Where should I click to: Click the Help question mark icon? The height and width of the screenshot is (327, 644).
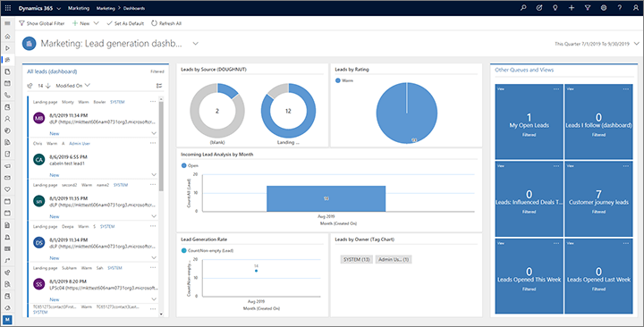click(619, 8)
